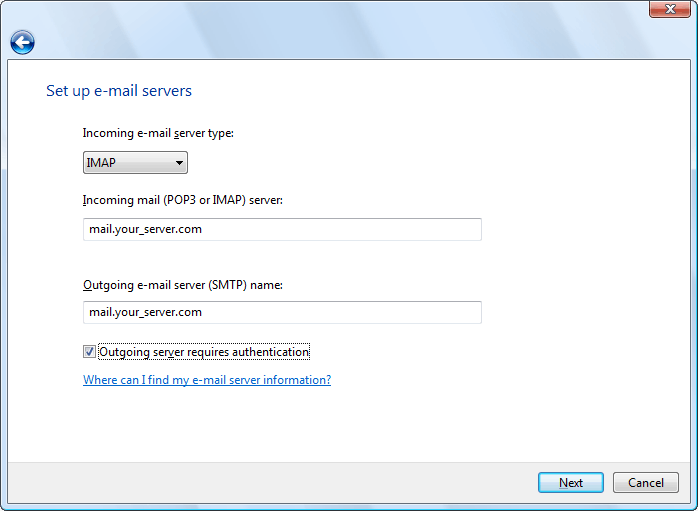This screenshot has height=511, width=698.
Task: Click the "Outgoing e-mail server (SMTP) name:" label
Action: 183,285
